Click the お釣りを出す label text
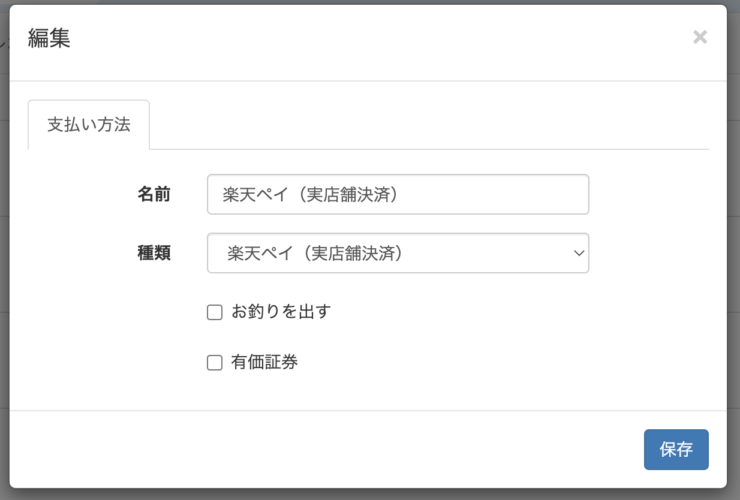The width and height of the screenshot is (740, 500). [x=281, y=312]
